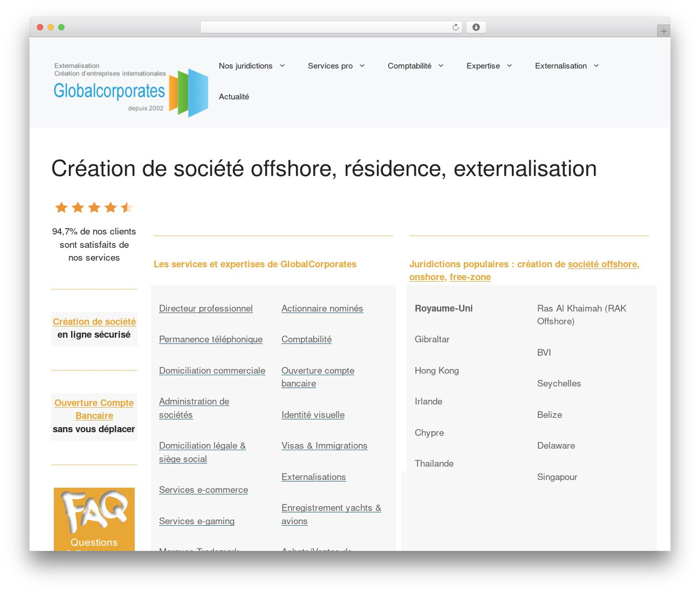Screen dimensions: 700x593
Task: Open the Services e-commerce link
Action: tap(203, 490)
